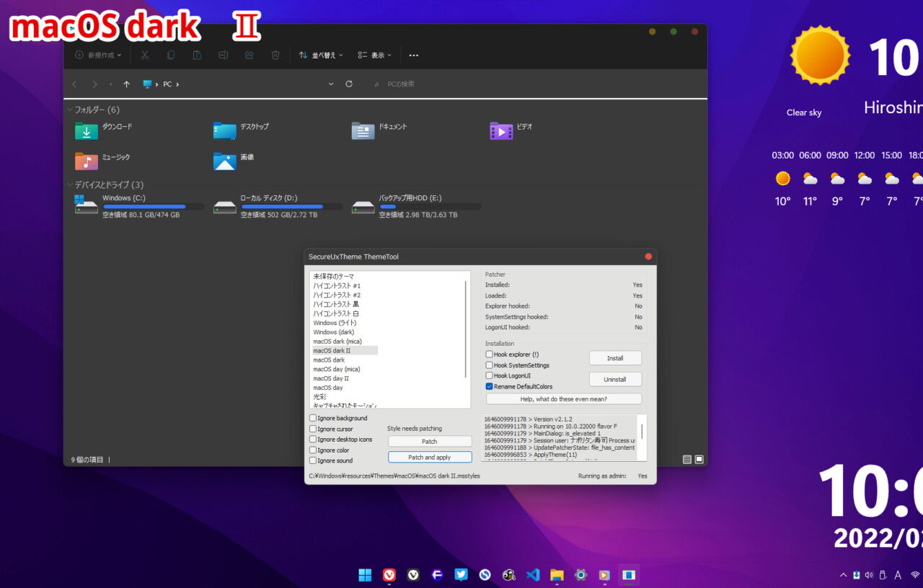The height and width of the screenshot is (588, 923).
Task: Select Windows (ライト) theme in list
Action: click(x=333, y=323)
